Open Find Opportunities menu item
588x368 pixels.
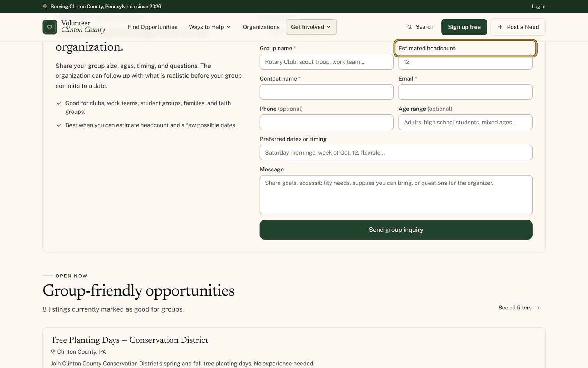pos(153,27)
